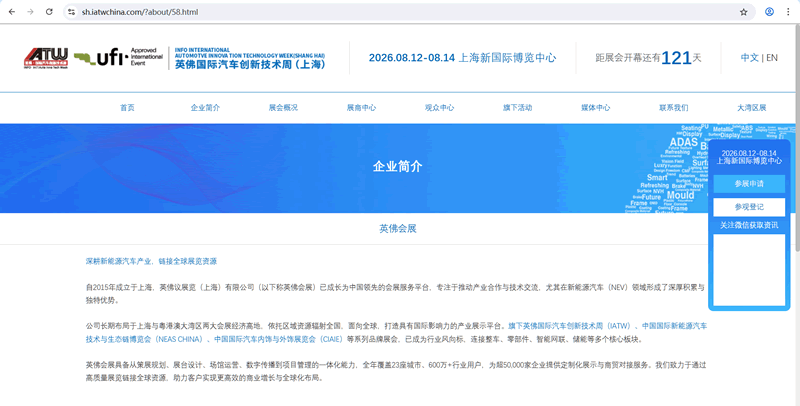
Task: Switch language to EN
Action: tap(772, 58)
